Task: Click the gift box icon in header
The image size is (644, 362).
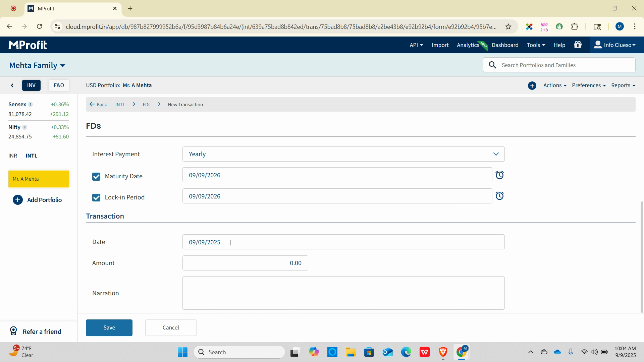Action: [x=578, y=45]
